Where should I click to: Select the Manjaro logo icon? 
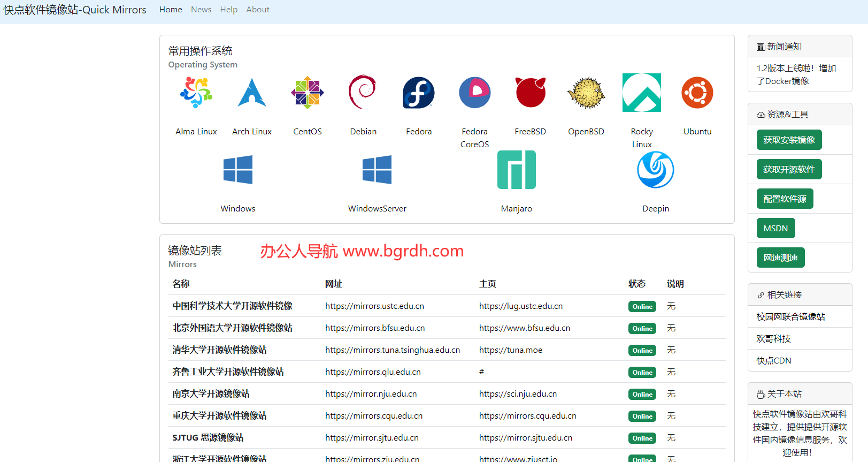[517, 170]
